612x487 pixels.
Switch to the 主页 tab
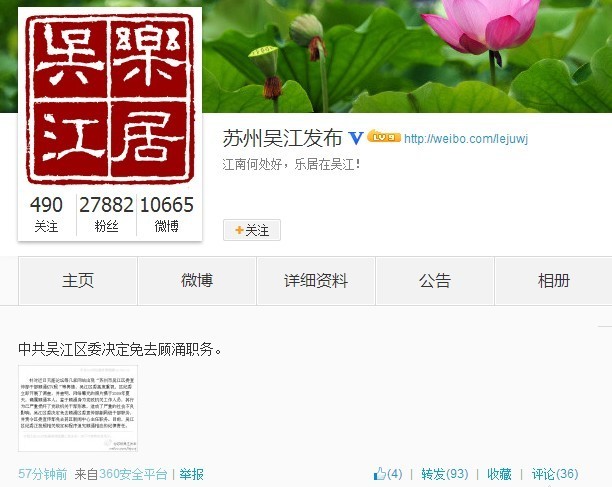point(78,281)
